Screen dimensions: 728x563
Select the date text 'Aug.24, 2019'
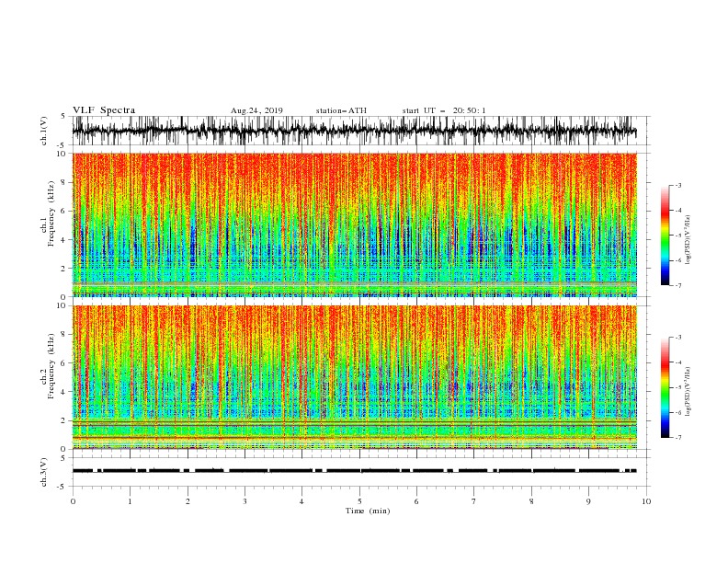(x=256, y=110)
